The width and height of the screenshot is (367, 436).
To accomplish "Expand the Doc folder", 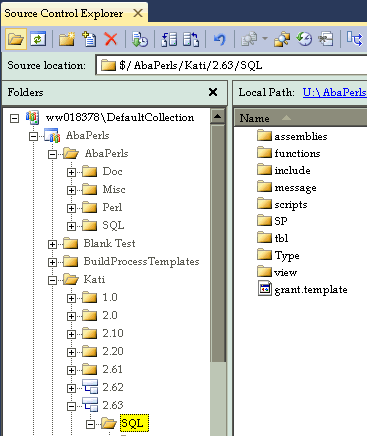I will 71,172.
